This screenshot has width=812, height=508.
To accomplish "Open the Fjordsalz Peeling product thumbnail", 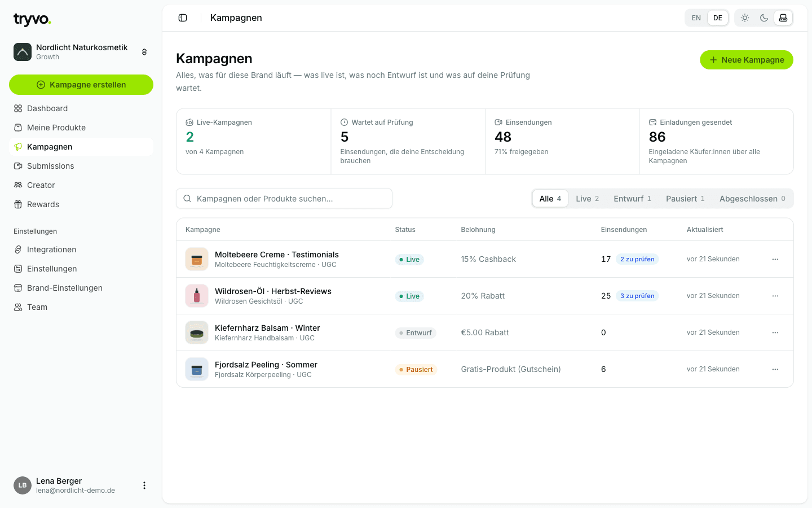I will point(197,369).
